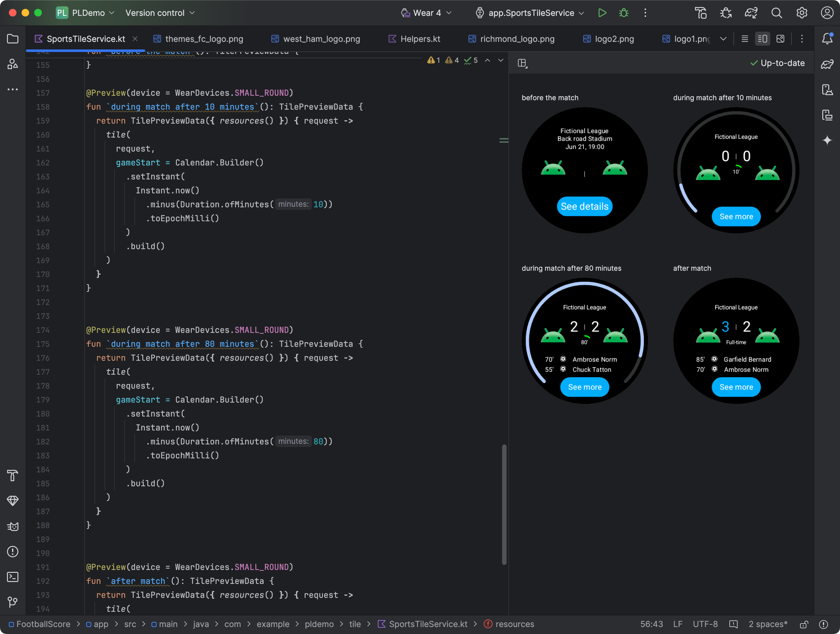Switch to the SportsTileService.kt tab
The height and width of the screenshot is (634, 840).
pyautogui.click(x=85, y=38)
